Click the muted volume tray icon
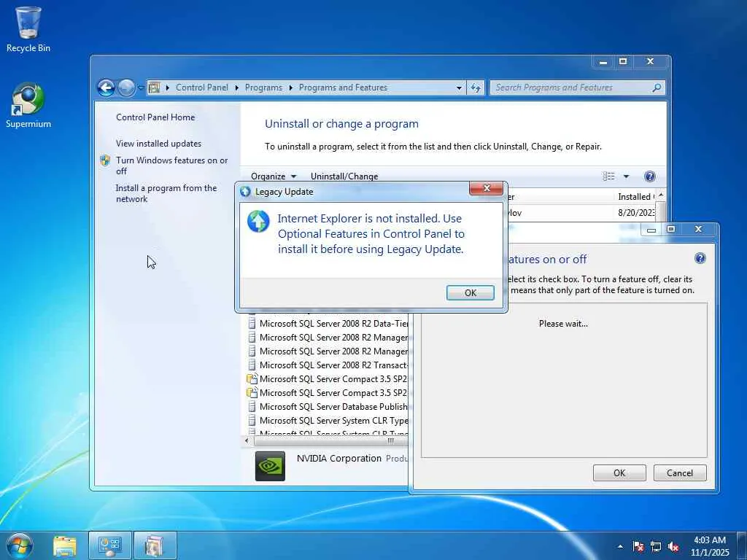Screen dimensions: 747x560 [x=673, y=546]
